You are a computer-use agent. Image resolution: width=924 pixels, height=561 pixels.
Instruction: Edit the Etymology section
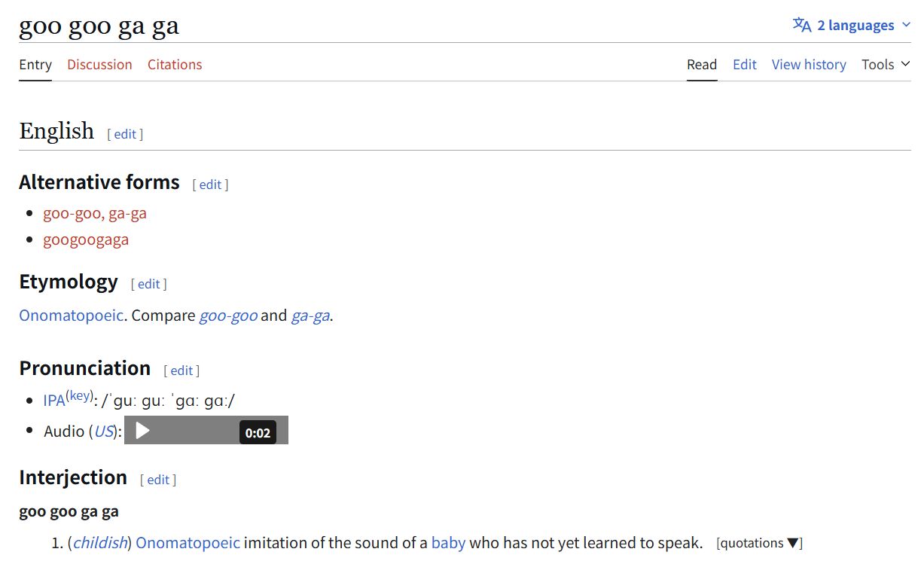pos(148,284)
